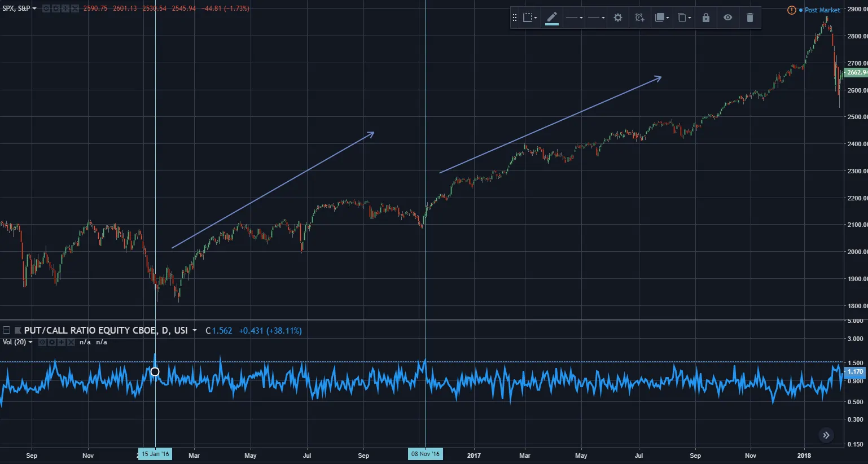Click the Post Market status label
This screenshot has width=868, height=464.
(x=822, y=10)
